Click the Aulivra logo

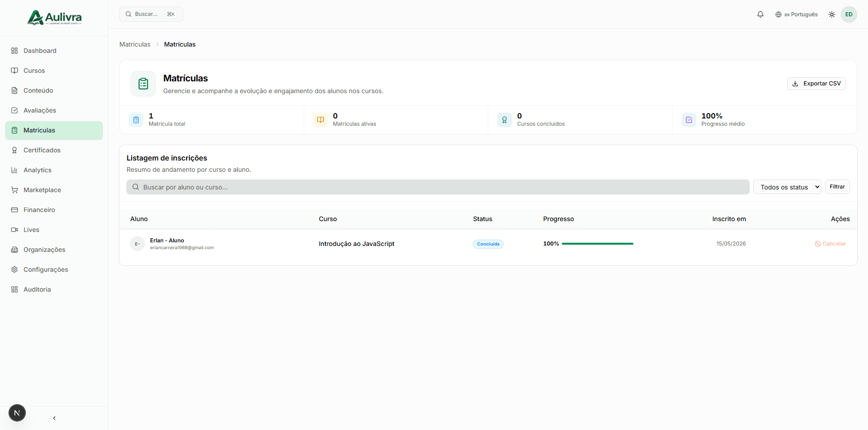[x=54, y=18]
